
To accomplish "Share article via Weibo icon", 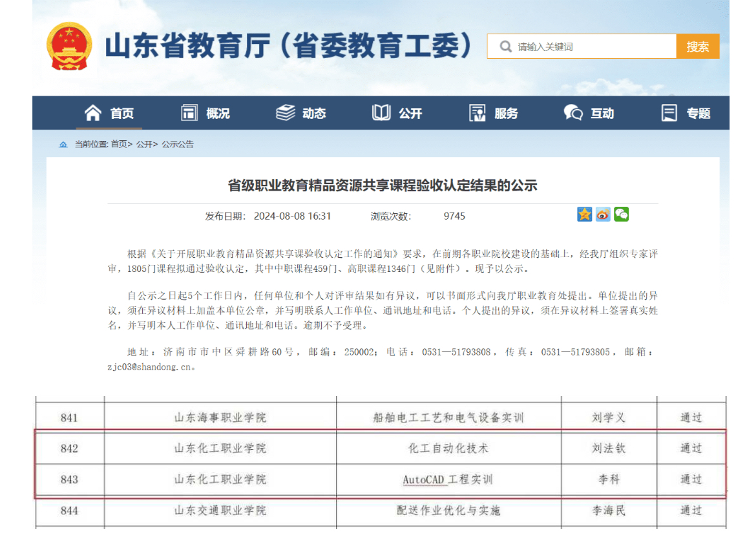I will 603,215.
